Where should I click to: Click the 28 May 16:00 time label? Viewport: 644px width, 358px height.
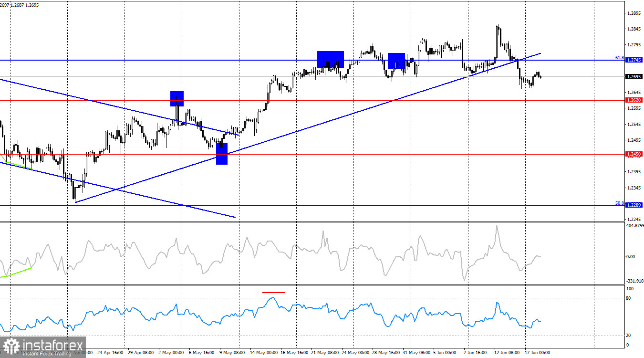click(385, 353)
